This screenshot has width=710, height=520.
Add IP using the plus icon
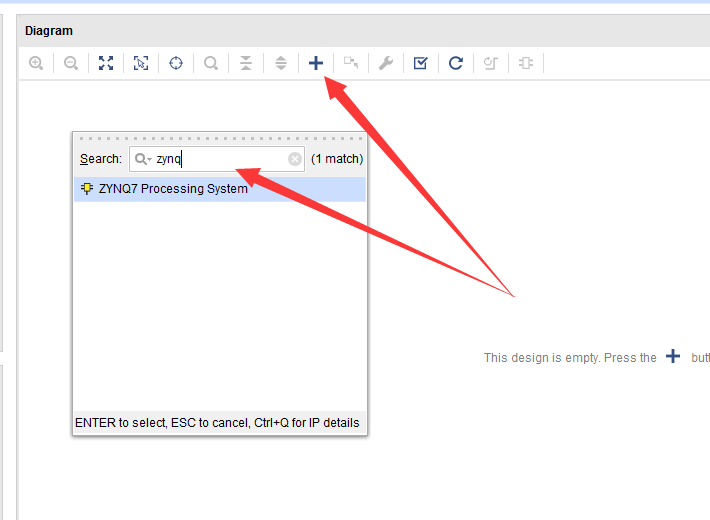[x=316, y=63]
